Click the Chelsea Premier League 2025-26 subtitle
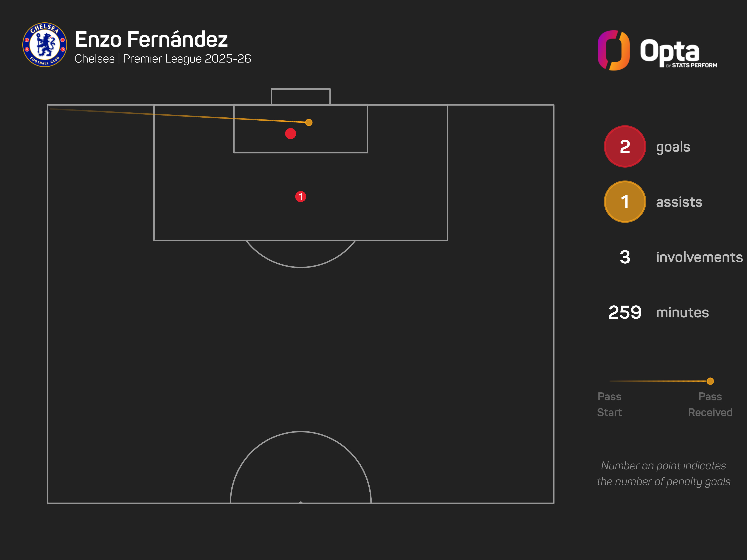This screenshot has height=560, width=747. click(x=163, y=59)
